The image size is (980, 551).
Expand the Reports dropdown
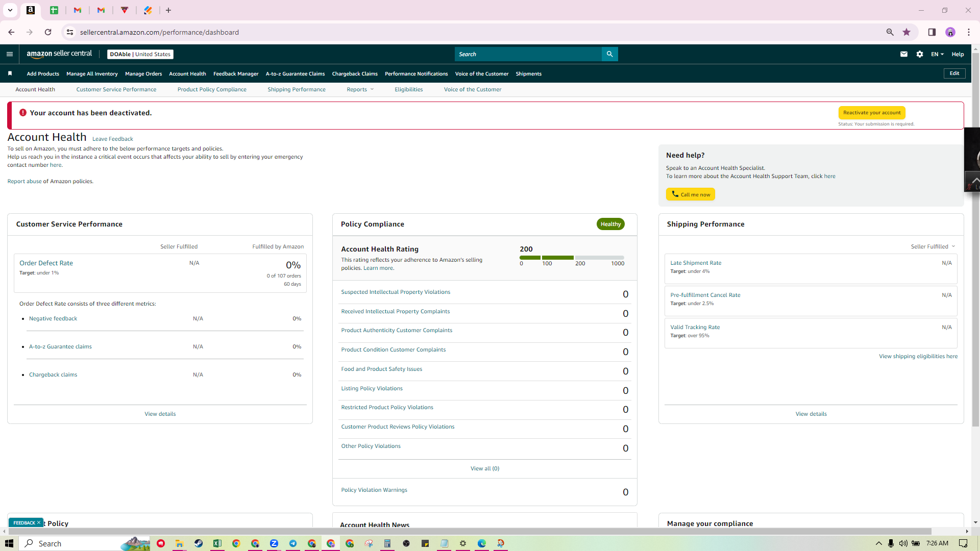tap(360, 89)
